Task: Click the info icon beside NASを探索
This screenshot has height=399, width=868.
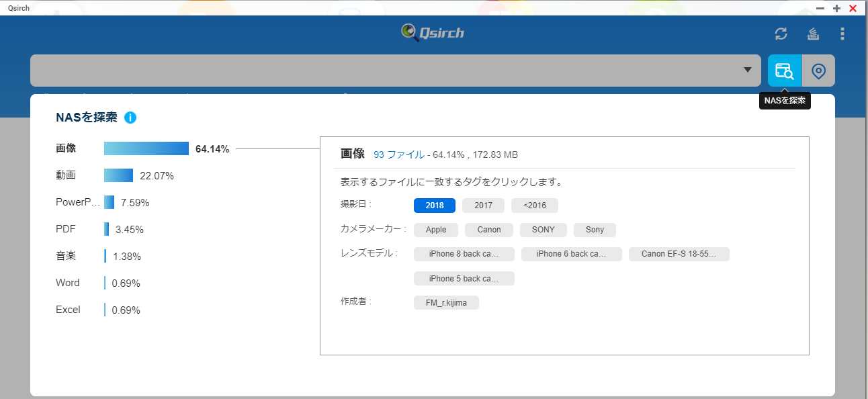Action: (x=130, y=118)
